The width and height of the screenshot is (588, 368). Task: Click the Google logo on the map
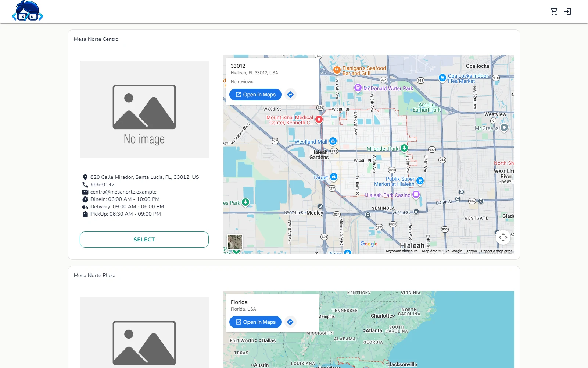pyautogui.click(x=369, y=244)
